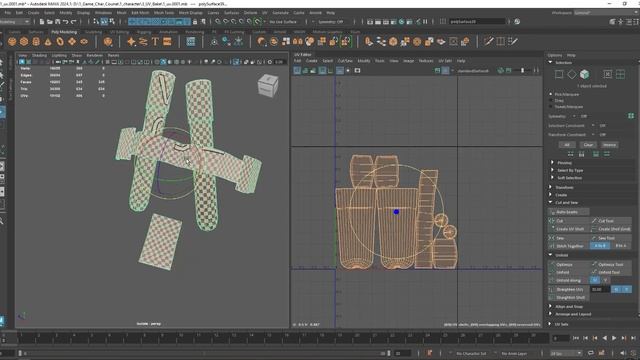This screenshot has width=640, height=360.
Task: Click the Create UV Shell button
Action: 569,229
